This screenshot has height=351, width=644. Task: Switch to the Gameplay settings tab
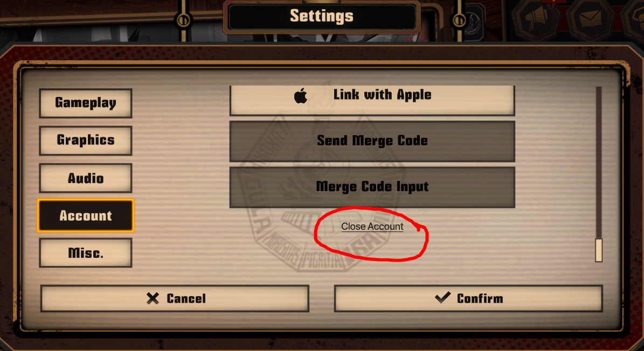[86, 103]
